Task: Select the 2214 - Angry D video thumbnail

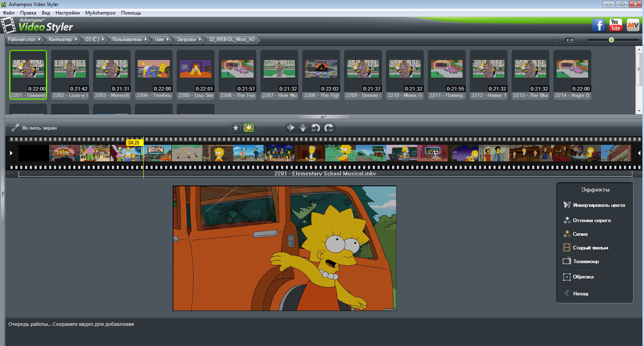Action: pos(572,75)
